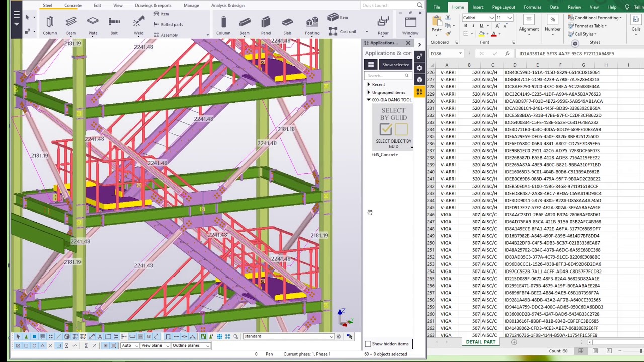644x362 pixels.
Task: Click the search icon in Applications catalog
Action: (x=406, y=76)
